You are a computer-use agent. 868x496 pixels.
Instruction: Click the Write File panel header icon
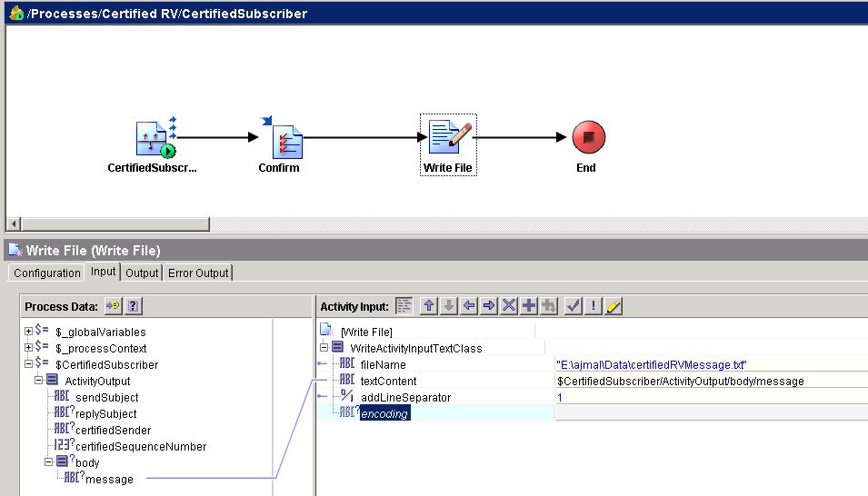tap(15, 250)
